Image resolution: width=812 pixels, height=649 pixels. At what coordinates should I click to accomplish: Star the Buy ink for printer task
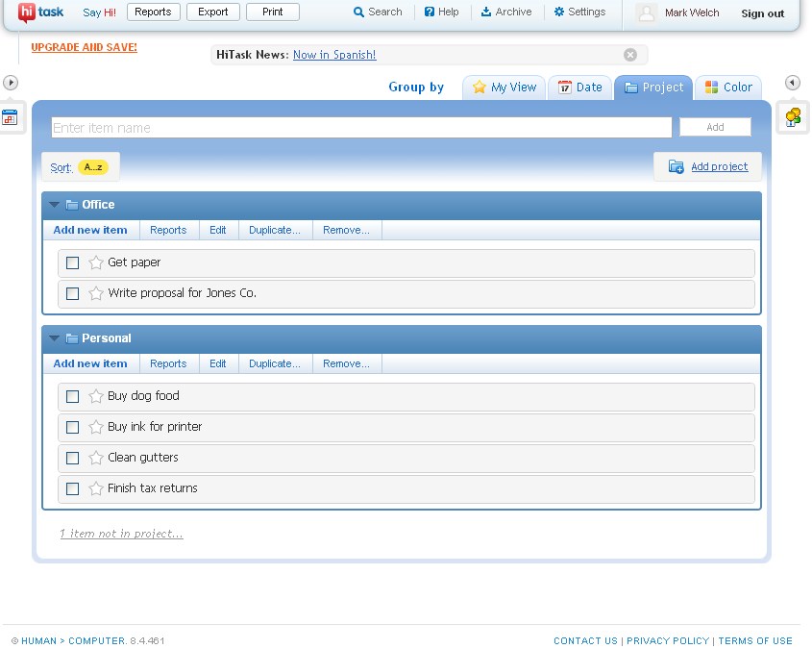[x=96, y=427]
